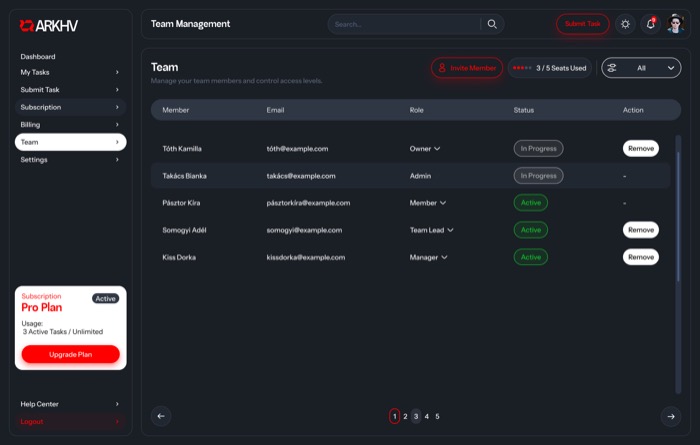This screenshot has width=700, height=445.
Task: Go to the next page arrow
Action: tap(669, 416)
